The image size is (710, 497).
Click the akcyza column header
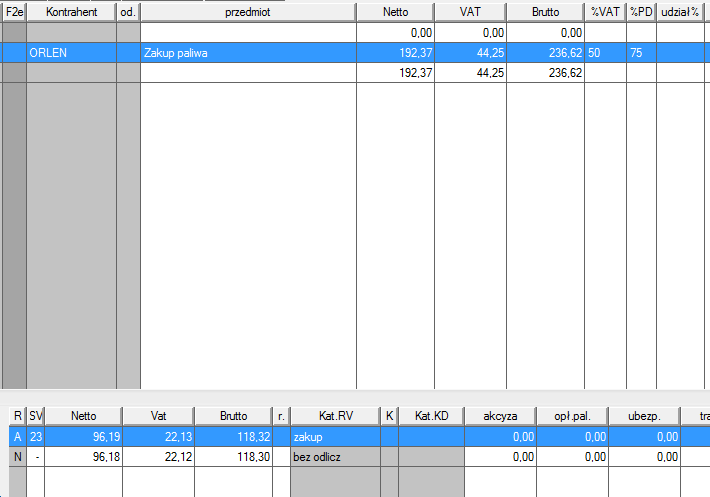pyautogui.click(x=500, y=415)
